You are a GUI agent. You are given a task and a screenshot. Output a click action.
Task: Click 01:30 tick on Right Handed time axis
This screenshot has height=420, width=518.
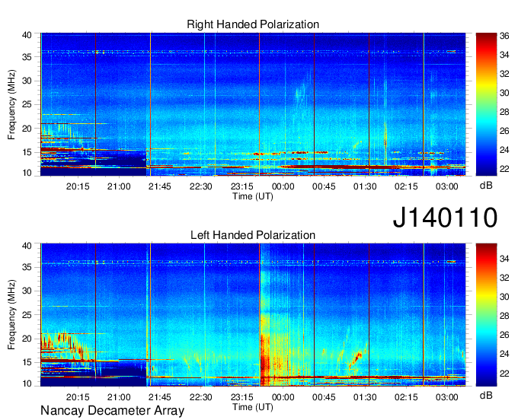[x=365, y=186]
